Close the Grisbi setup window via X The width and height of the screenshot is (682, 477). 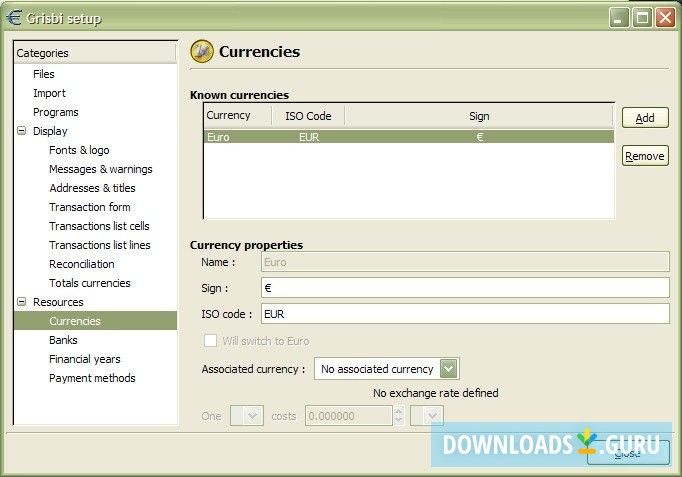coord(665,18)
